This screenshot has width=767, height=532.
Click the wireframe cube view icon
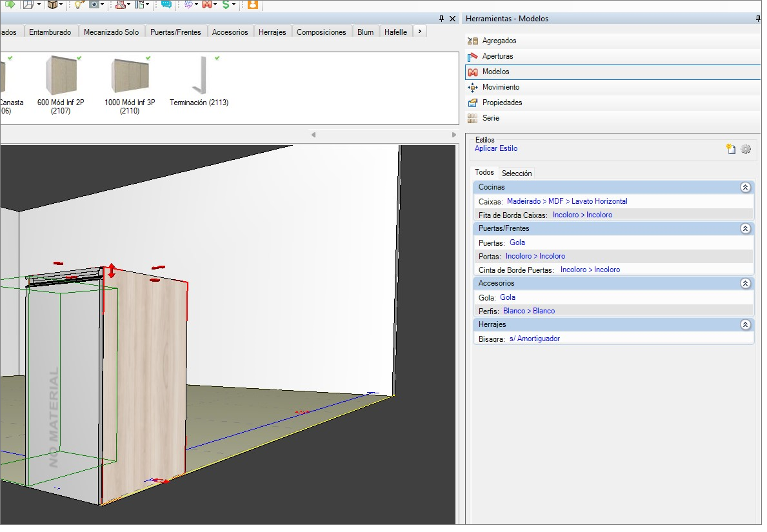click(x=28, y=5)
